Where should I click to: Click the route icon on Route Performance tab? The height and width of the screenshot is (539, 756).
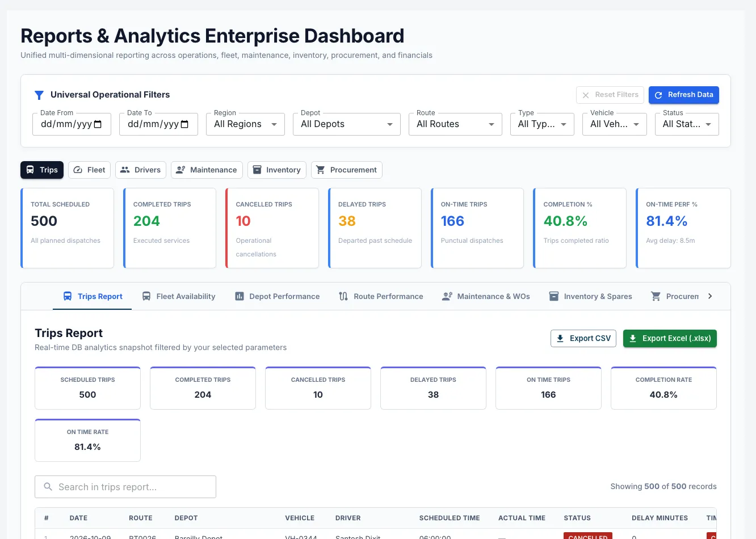(x=343, y=296)
